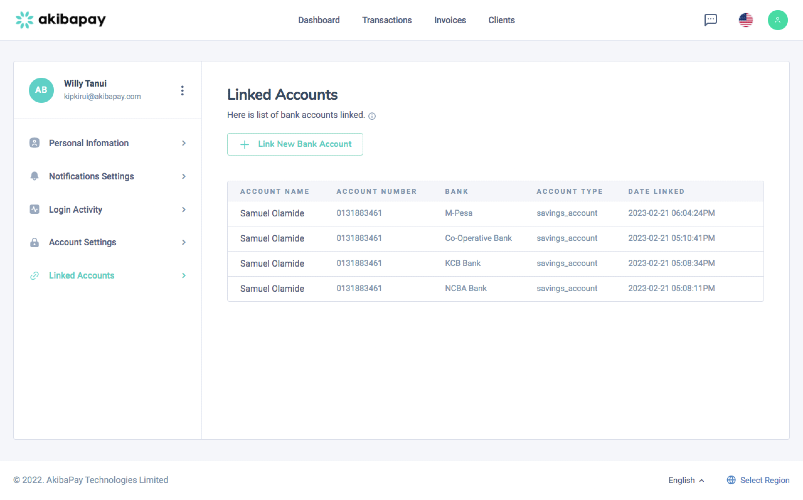Click the US flag language icon

click(x=746, y=20)
